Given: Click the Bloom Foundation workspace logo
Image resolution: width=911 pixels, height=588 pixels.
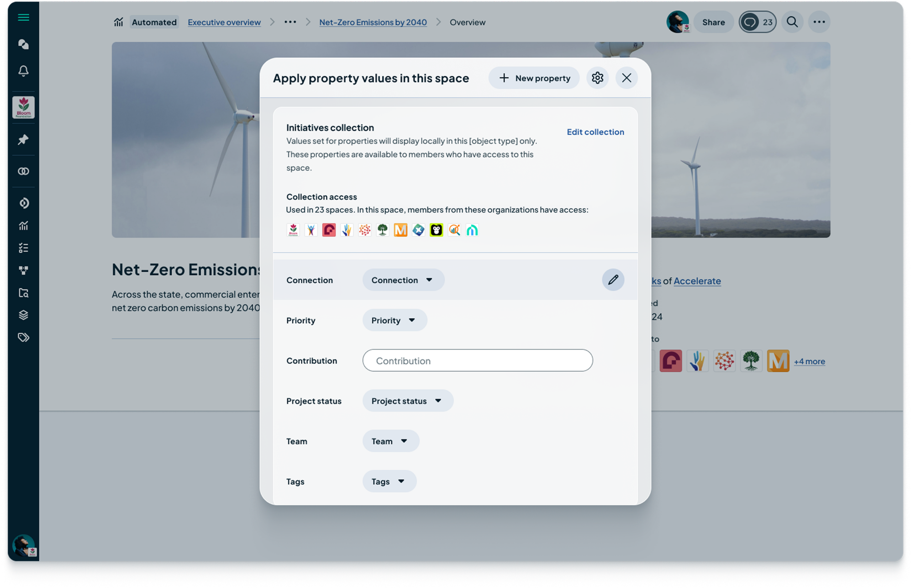Looking at the screenshot, I should coord(23,107).
